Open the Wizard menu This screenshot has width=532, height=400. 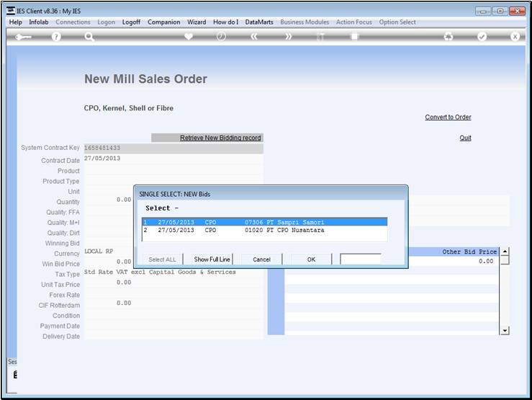tap(197, 22)
